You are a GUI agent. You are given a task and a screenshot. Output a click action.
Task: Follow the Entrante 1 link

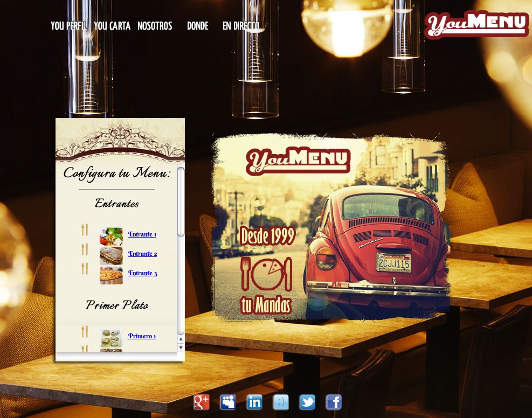[142, 234]
